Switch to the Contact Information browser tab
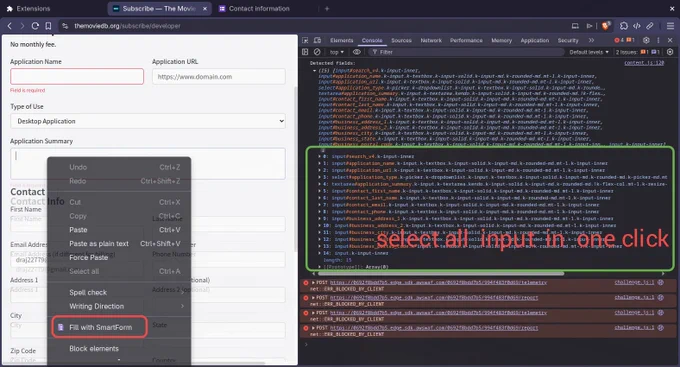 pos(259,8)
